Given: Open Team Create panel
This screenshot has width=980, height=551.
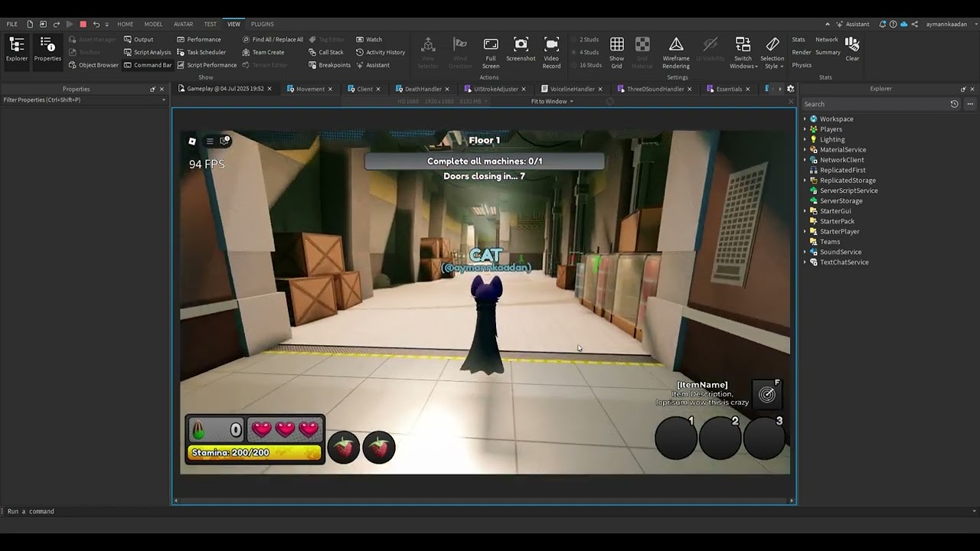Looking at the screenshot, I should pos(263,52).
